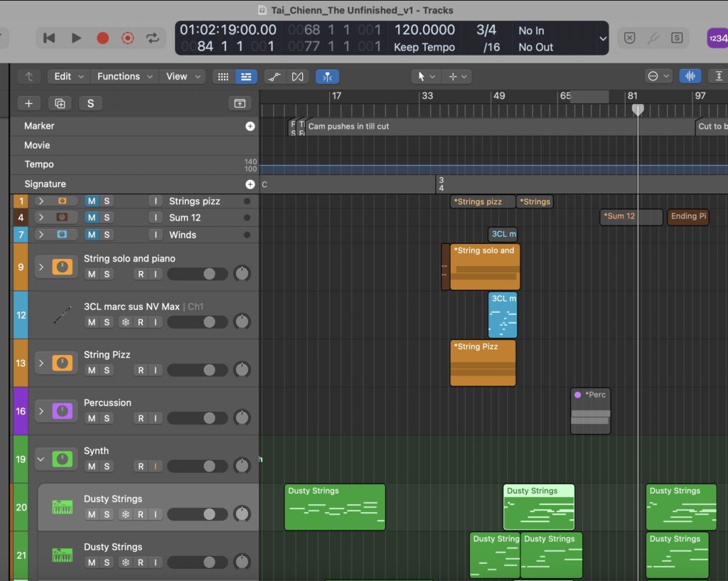Click the Record button in transport

(x=102, y=38)
